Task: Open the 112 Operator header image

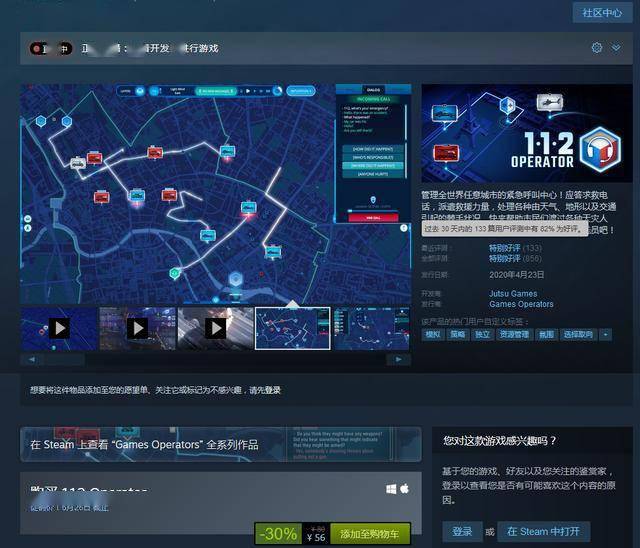Action: pos(527,133)
